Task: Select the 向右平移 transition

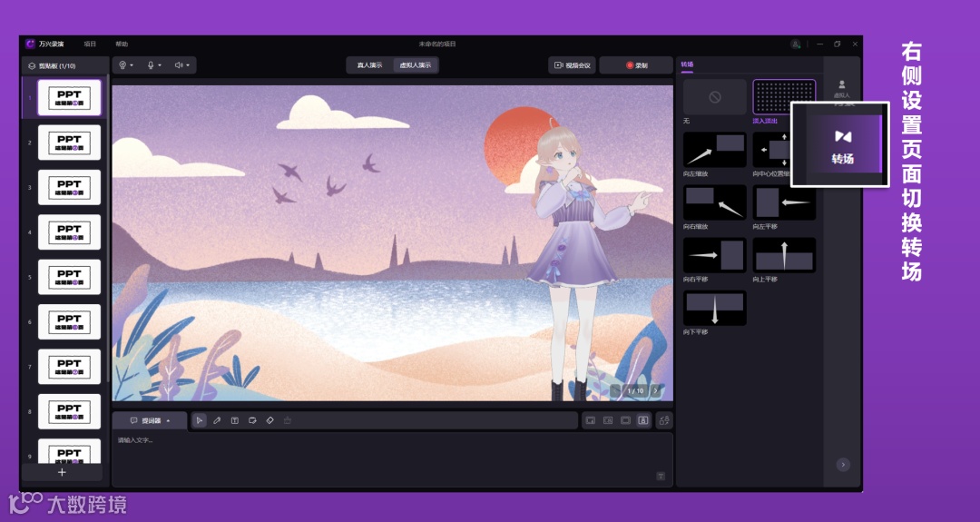Action: click(715, 255)
